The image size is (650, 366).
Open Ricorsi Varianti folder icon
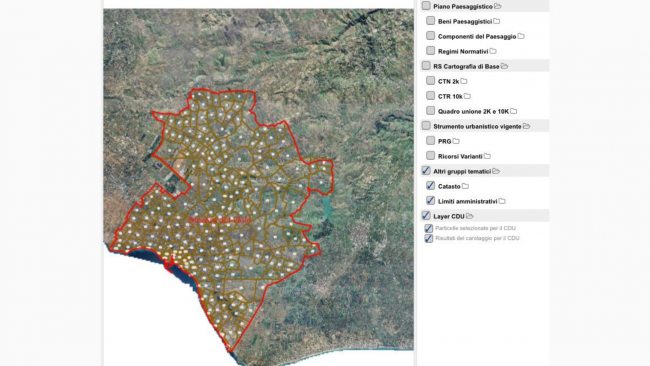(488, 156)
